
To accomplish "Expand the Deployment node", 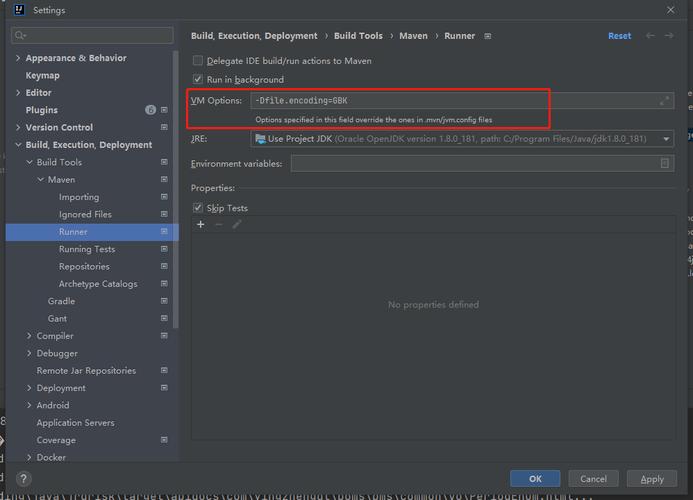I will pos(29,388).
